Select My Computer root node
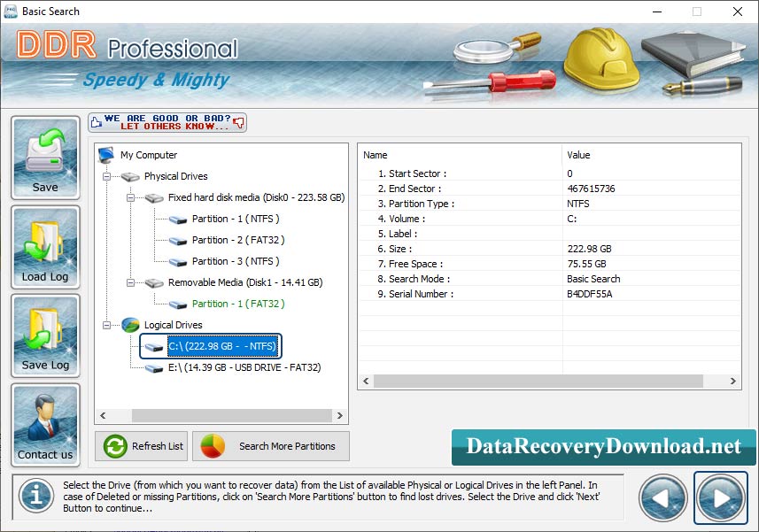759x532 pixels. [x=149, y=155]
